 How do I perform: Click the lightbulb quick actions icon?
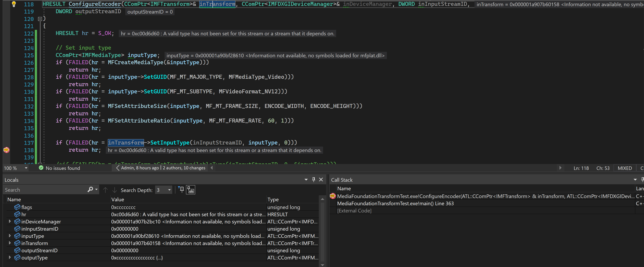(x=14, y=4)
